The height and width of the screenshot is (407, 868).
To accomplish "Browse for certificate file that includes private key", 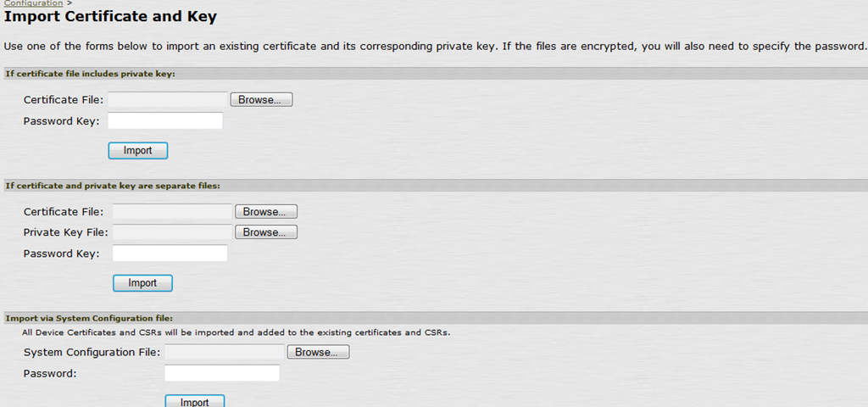I will [260, 100].
